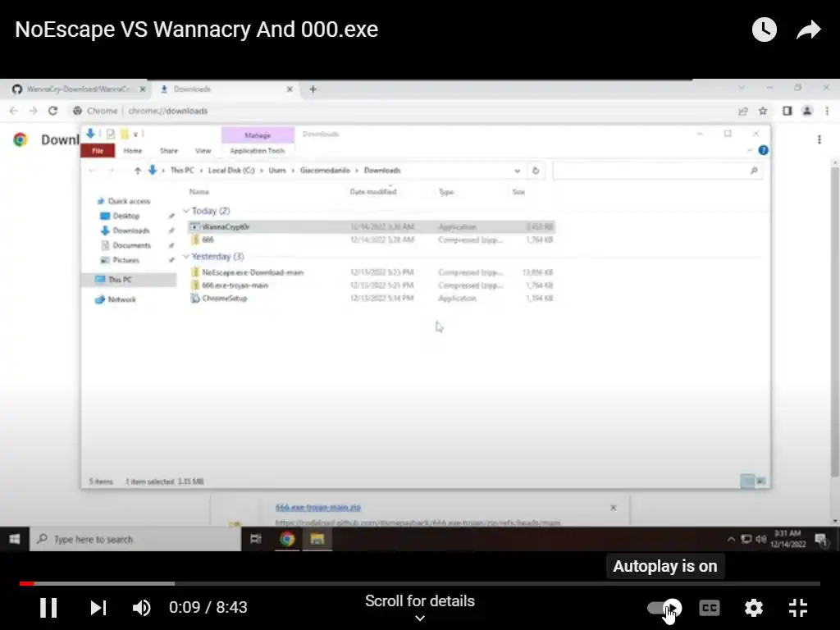Viewport: 840px width, 630px height.
Task: Exit full screen mode
Action: coord(798,608)
